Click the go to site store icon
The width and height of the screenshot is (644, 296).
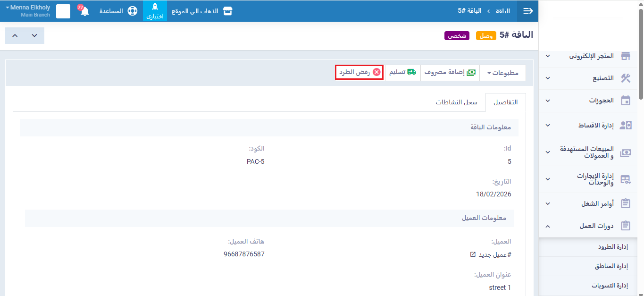228,11
